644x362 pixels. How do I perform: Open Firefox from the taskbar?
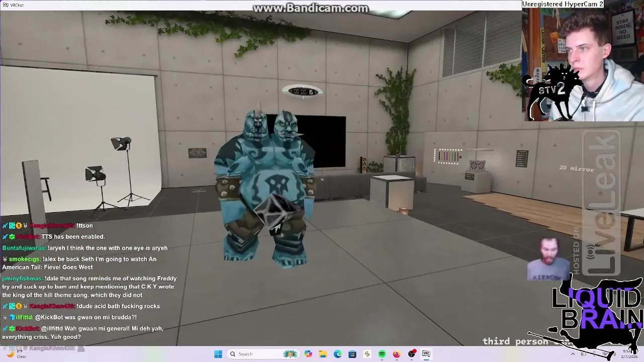[x=396, y=354]
